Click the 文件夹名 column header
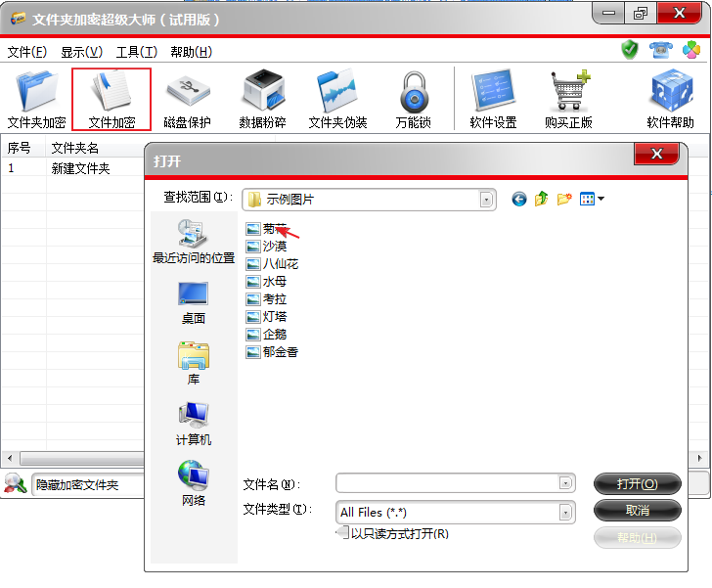 pyautogui.click(x=95, y=148)
